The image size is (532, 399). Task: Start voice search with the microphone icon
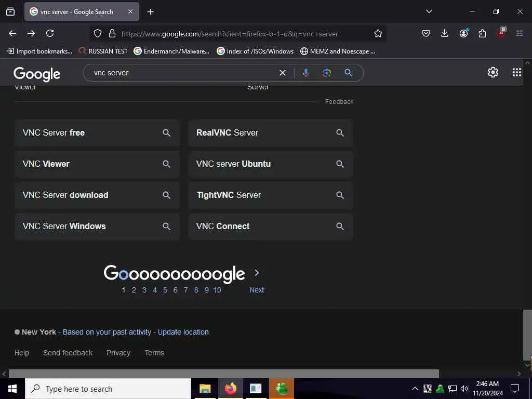pyautogui.click(x=305, y=73)
